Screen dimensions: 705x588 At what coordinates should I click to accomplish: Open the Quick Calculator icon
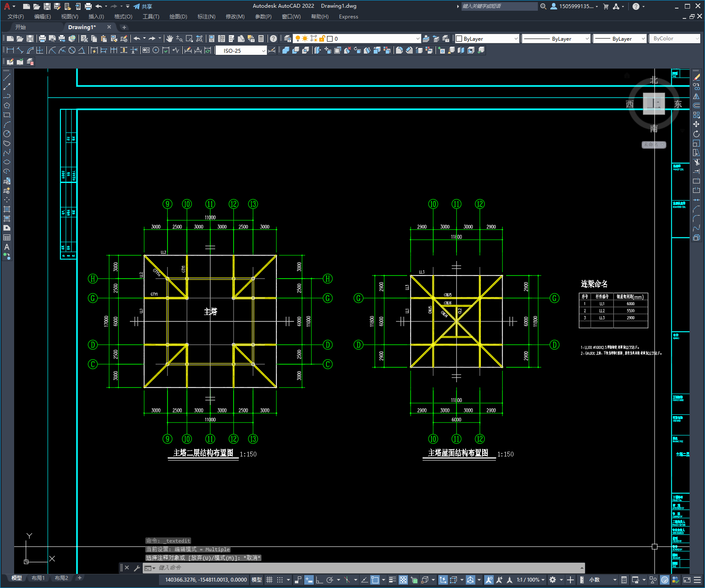[261, 39]
